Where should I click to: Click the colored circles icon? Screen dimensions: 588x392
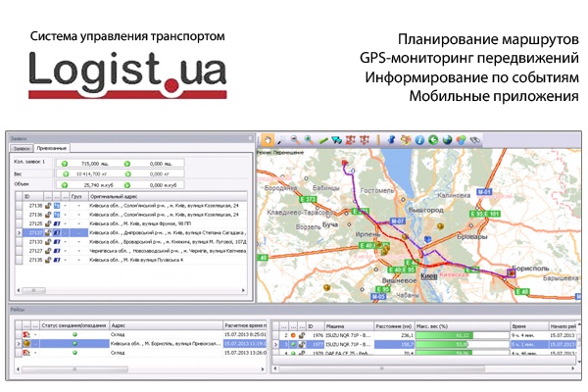pos(461,140)
